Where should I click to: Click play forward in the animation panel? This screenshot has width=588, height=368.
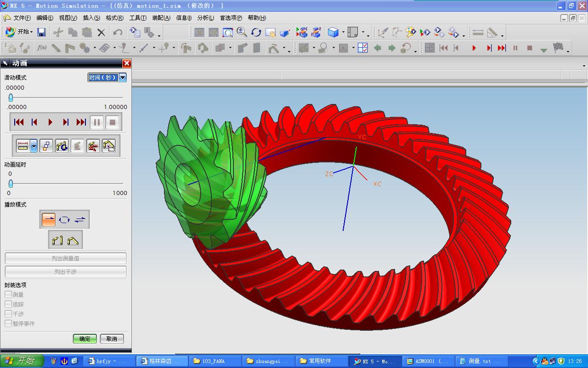(50, 122)
